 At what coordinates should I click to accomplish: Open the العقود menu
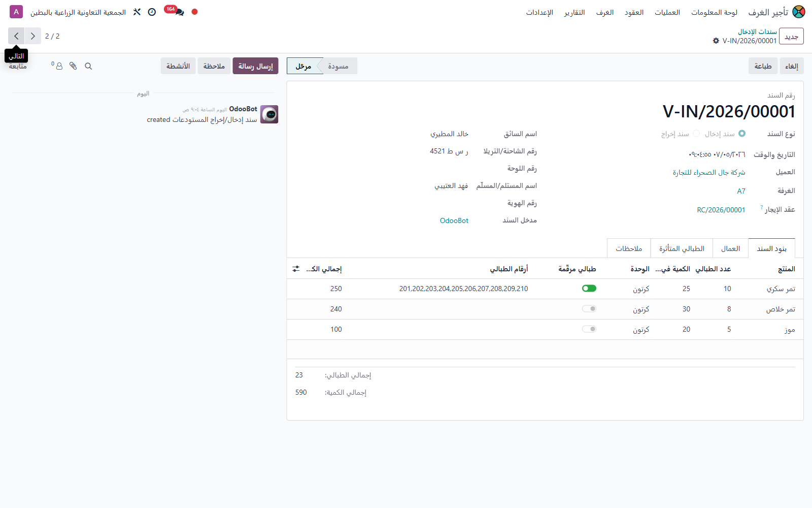(634, 12)
